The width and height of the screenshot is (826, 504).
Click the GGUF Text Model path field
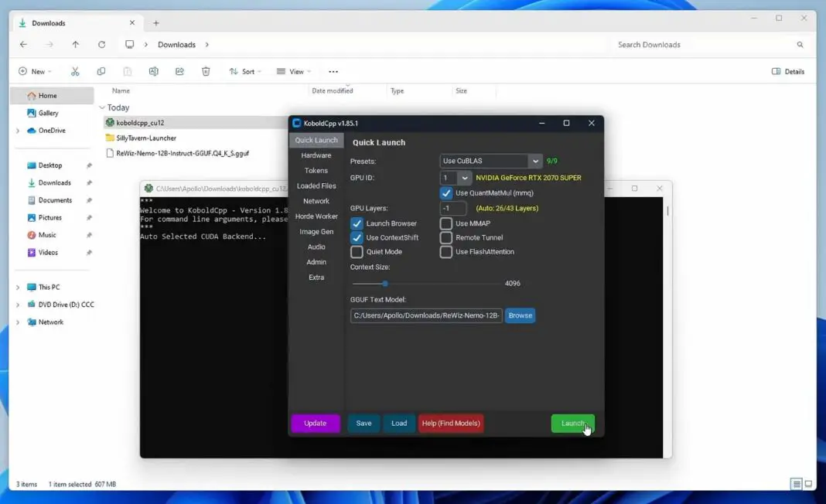[426, 315]
